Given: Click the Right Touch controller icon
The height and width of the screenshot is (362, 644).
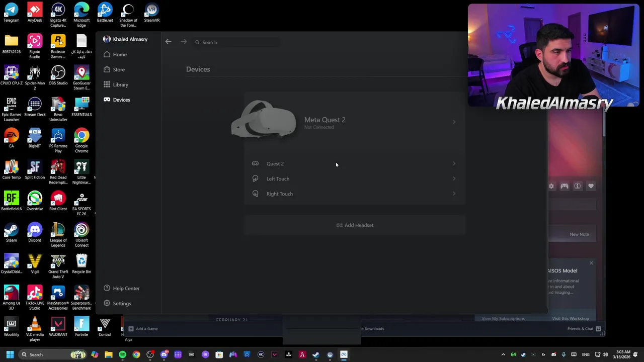Looking at the screenshot, I should [x=255, y=194].
